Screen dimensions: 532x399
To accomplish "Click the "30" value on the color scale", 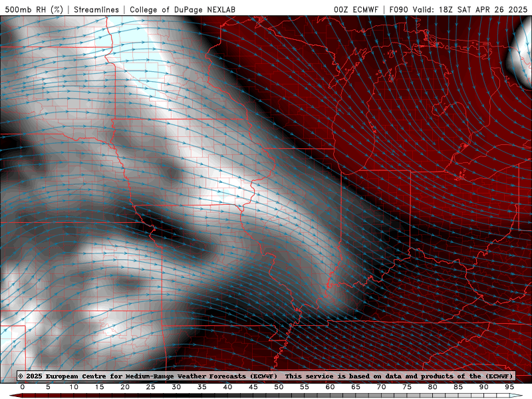I will pos(176,387).
